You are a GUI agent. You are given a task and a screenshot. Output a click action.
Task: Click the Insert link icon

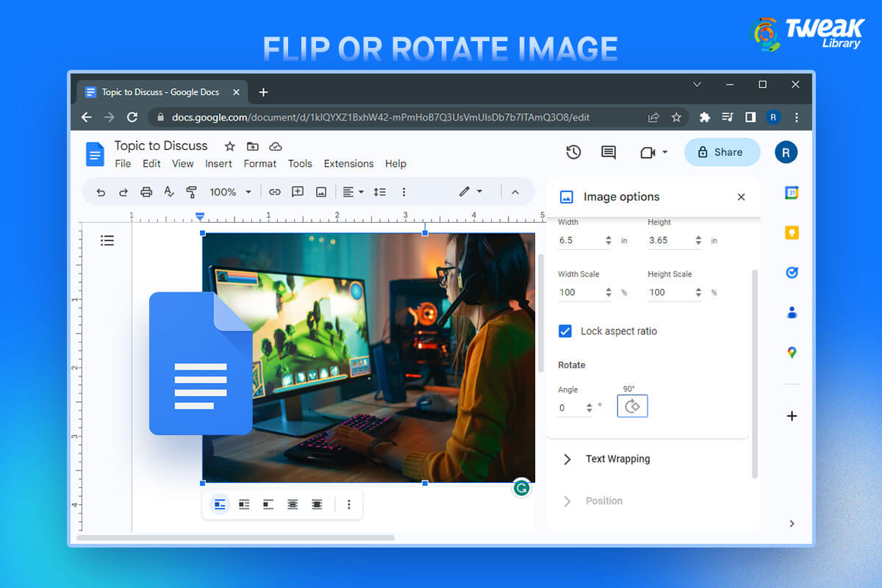tap(274, 192)
